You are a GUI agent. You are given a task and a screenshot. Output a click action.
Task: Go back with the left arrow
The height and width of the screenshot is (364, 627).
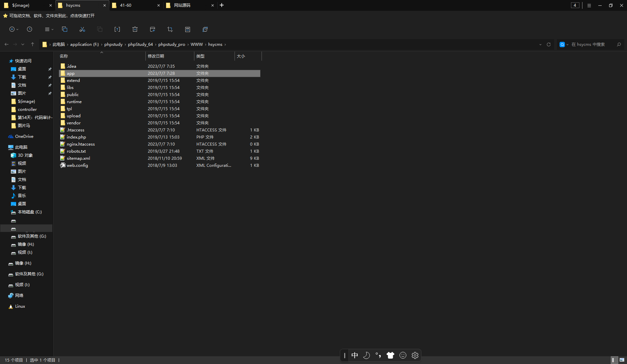[7, 44]
